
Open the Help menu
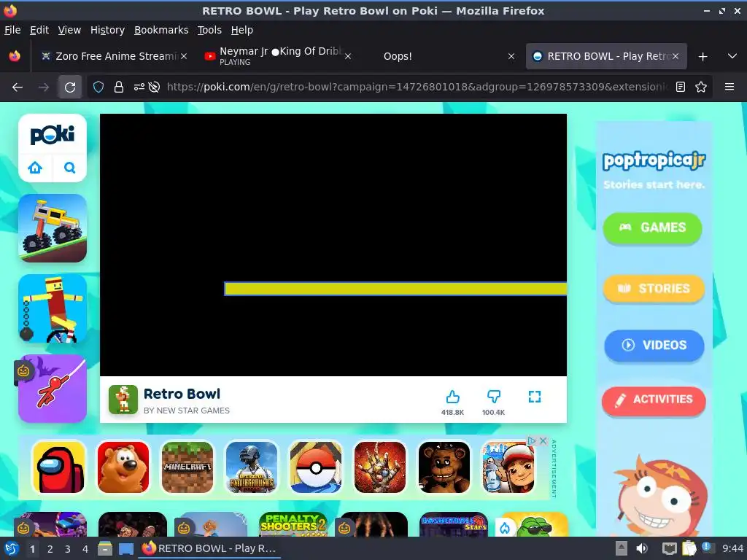(x=242, y=30)
